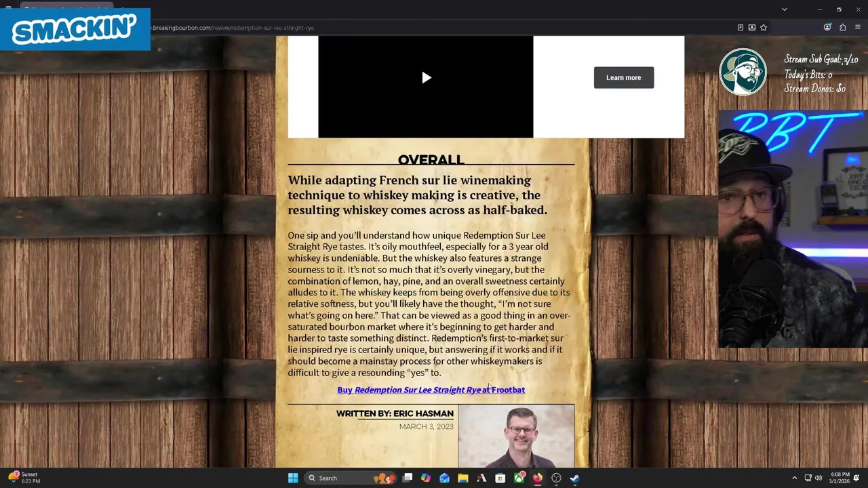868x488 pixels.
Task: Click the install site as app icon
Action: (752, 28)
